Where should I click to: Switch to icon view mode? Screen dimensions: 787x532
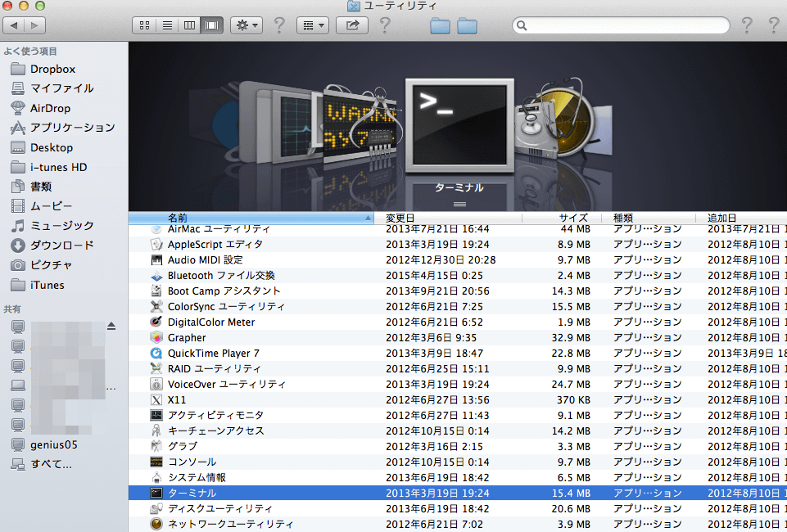coord(145,25)
